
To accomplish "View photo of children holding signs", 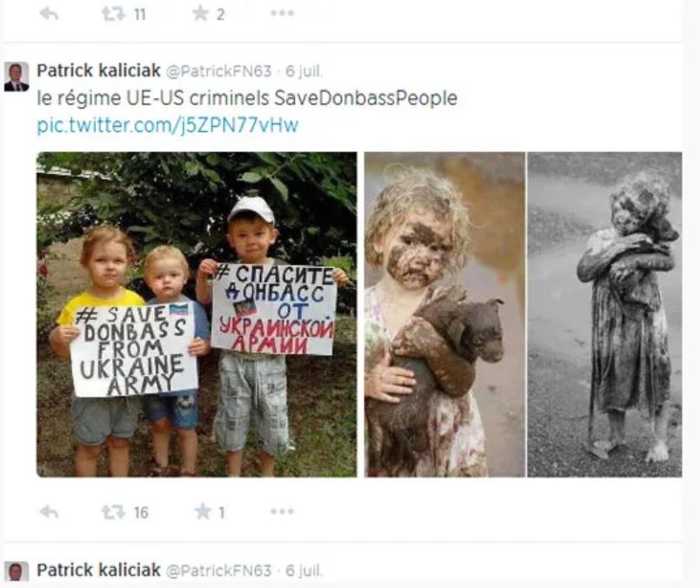I will [197, 315].
